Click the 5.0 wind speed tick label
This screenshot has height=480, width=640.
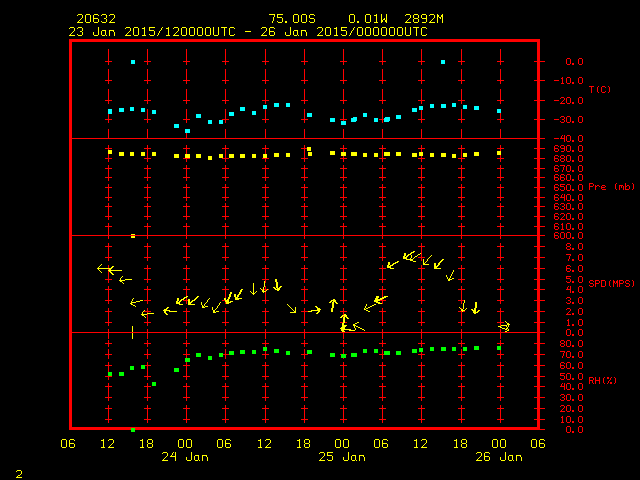(574, 279)
